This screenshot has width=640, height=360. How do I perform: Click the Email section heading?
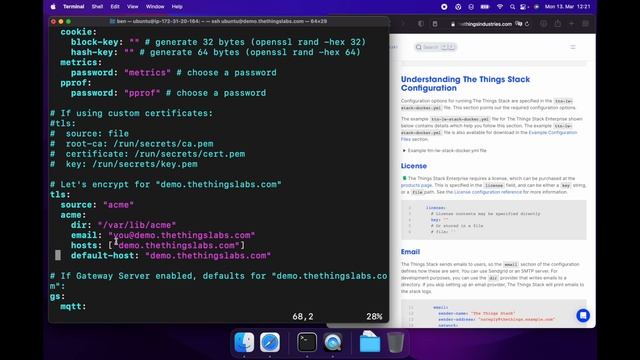coord(410,252)
